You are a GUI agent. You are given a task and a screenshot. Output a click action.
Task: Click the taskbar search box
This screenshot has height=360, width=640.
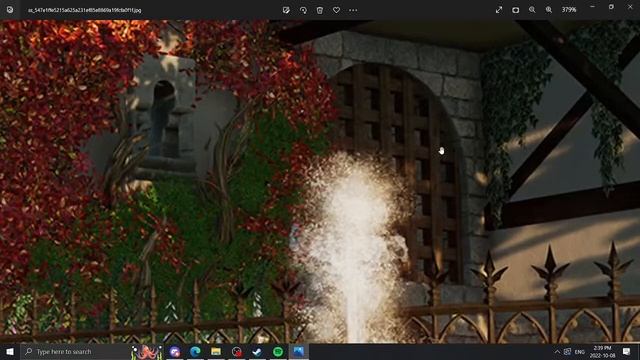click(76, 351)
